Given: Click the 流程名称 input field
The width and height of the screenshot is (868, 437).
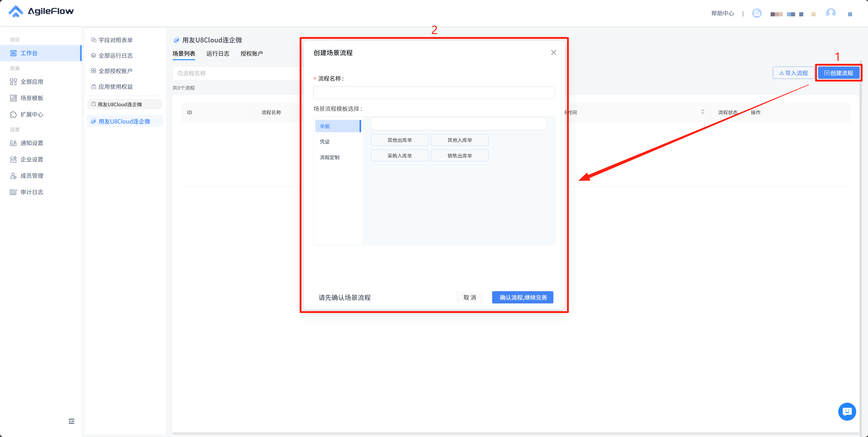Looking at the screenshot, I should pos(434,93).
